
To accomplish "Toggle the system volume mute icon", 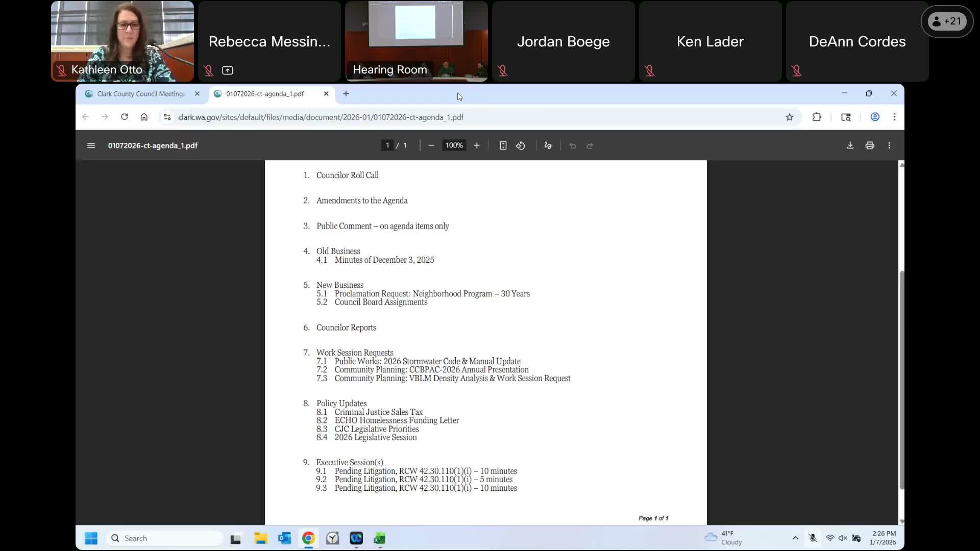I will point(843,538).
